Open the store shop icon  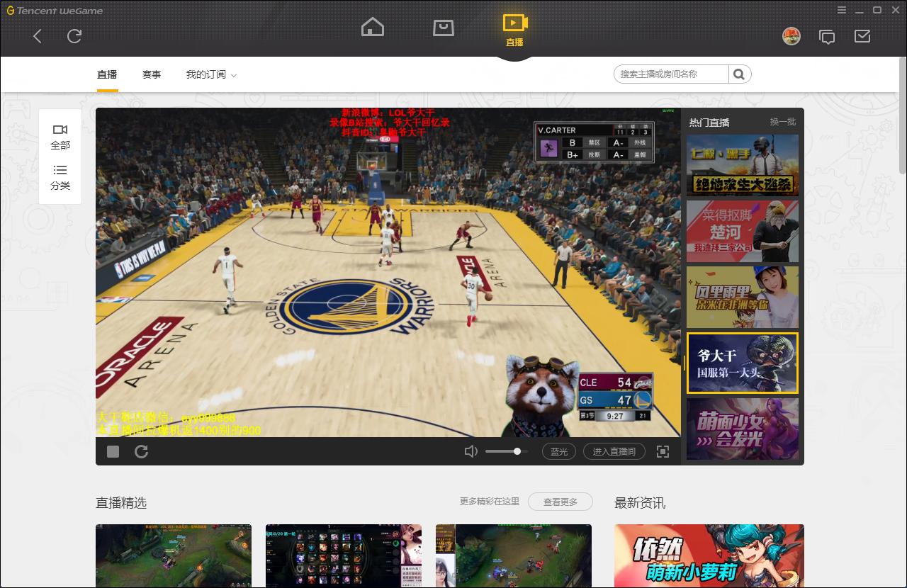pyautogui.click(x=444, y=28)
